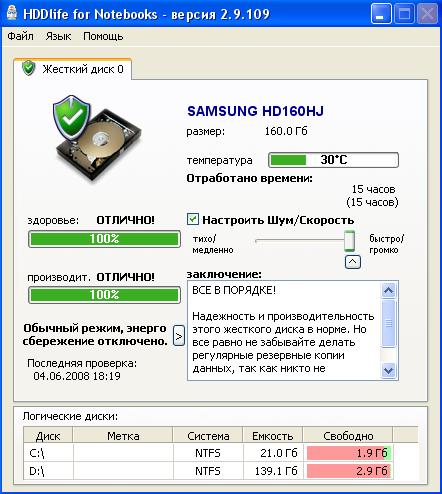Minimize the HDDlife window
Viewport: 442px width, 494px height.
(381, 14)
